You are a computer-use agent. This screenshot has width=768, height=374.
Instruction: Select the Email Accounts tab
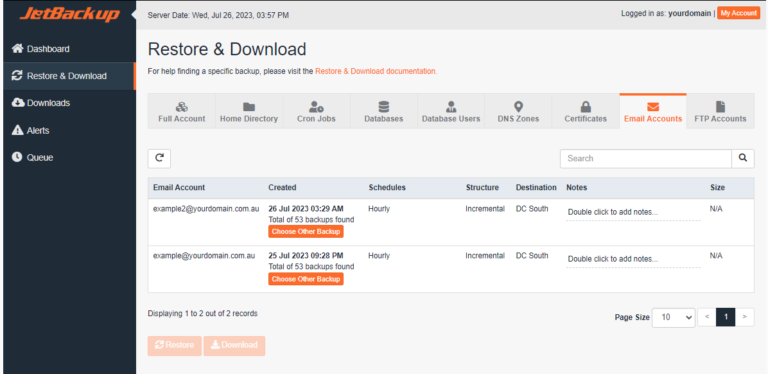(653, 111)
